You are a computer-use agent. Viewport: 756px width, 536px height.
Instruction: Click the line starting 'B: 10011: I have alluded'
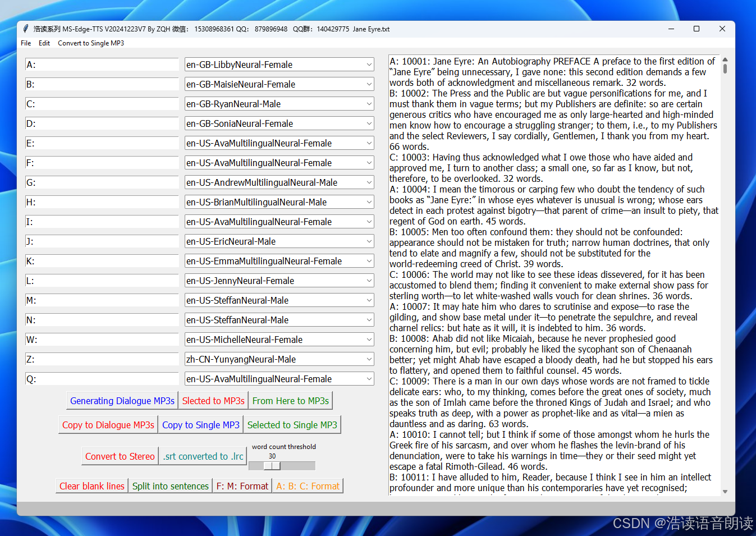point(551,477)
